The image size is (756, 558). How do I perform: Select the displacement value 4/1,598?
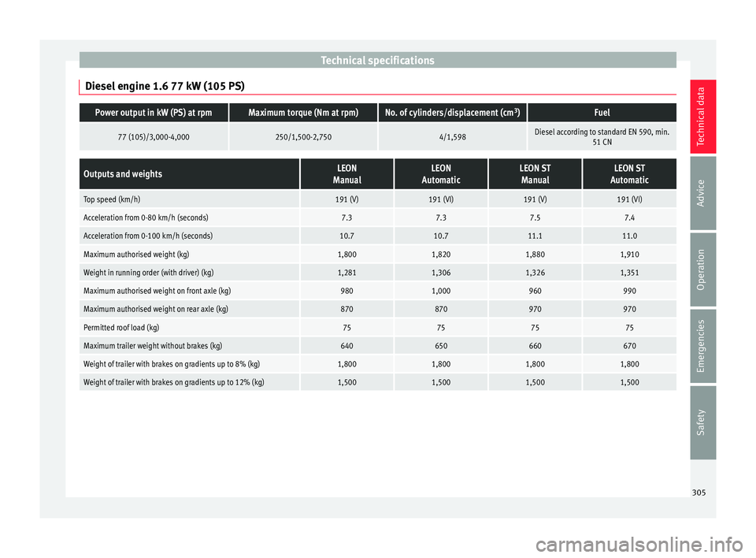(452, 137)
